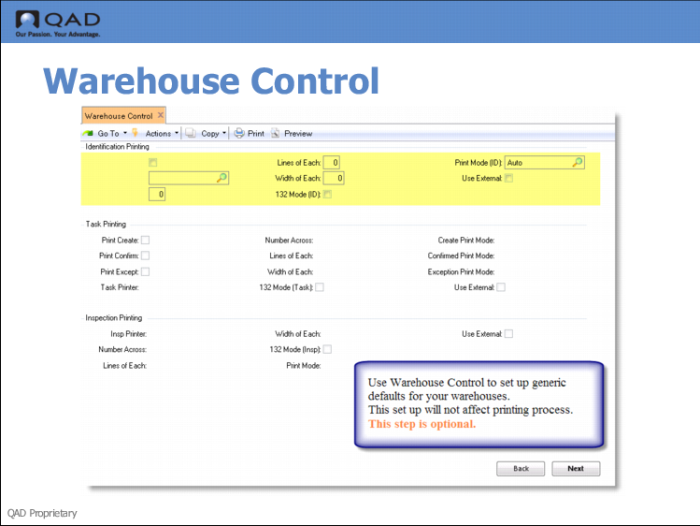Click the Preview page icon
The image size is (700, 526).
click(275, 133)
